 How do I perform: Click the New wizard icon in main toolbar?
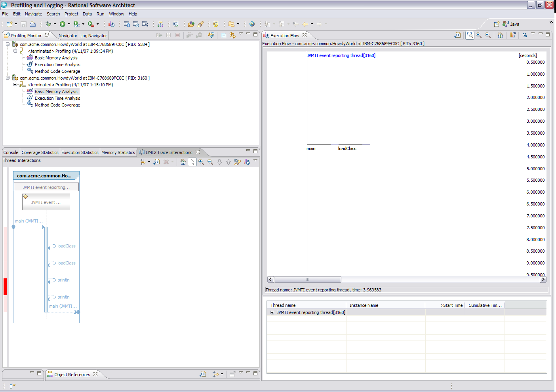10,24
